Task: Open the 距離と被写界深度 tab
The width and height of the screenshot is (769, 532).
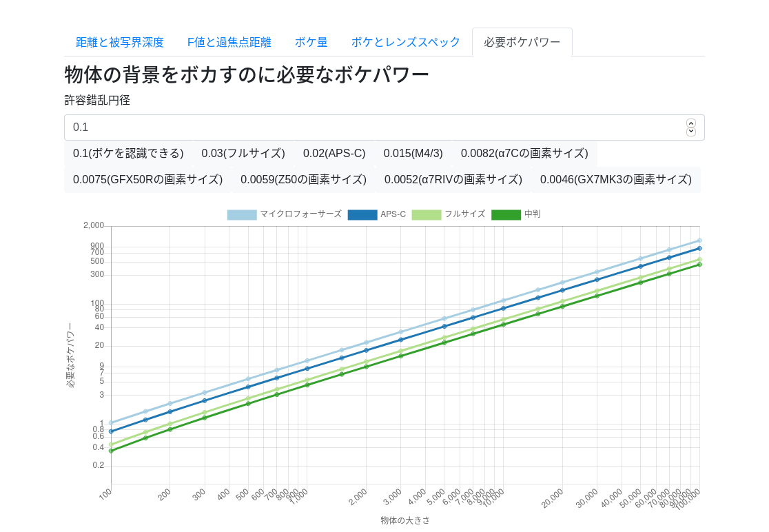Action: pyautogui.click(x=120, y=42)
